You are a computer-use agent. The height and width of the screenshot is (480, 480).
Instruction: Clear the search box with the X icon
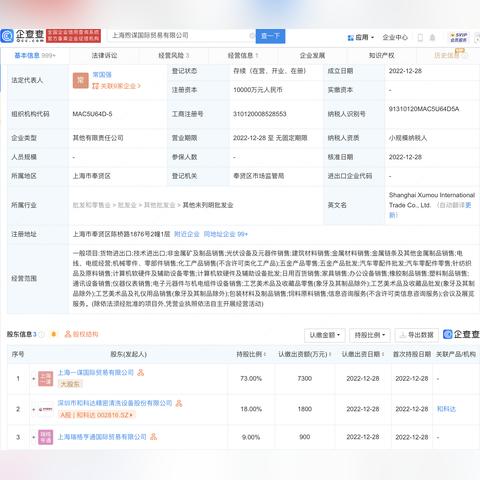tap(252, 36)
